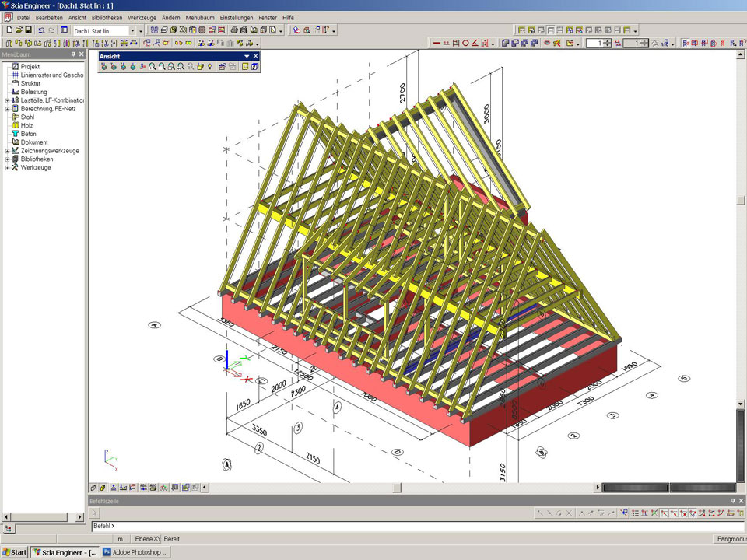Open the Einstellungen menu
Image resolution: width=747 pixels, height=560 pixels.
click(236, 17)
